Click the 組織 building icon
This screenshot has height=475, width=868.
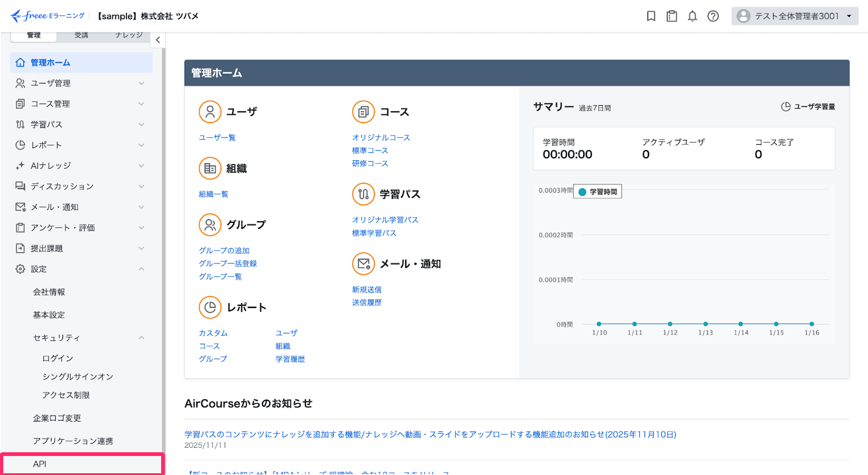pos(210,169)
